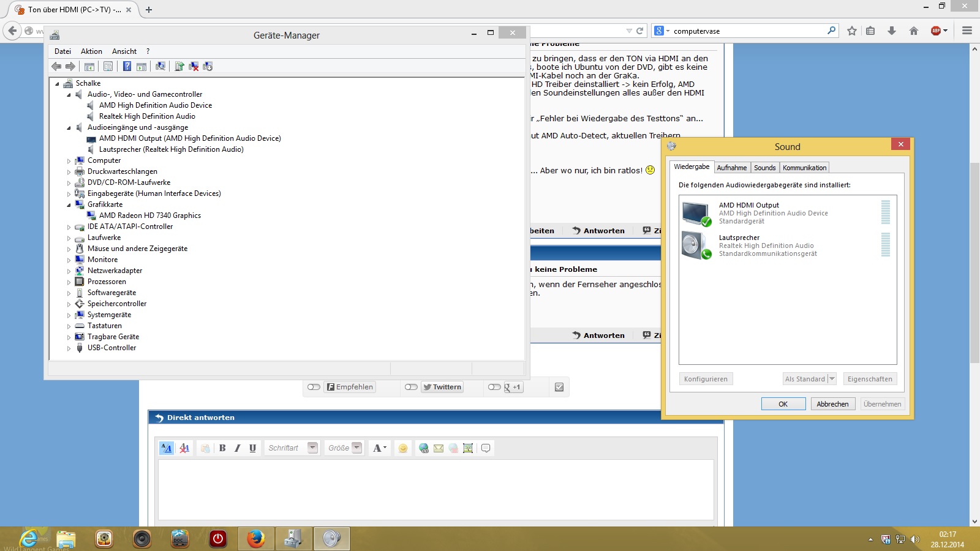The image size is (980, 551).
Task: Toggle Twittern share switch
Action: point(411,387)
